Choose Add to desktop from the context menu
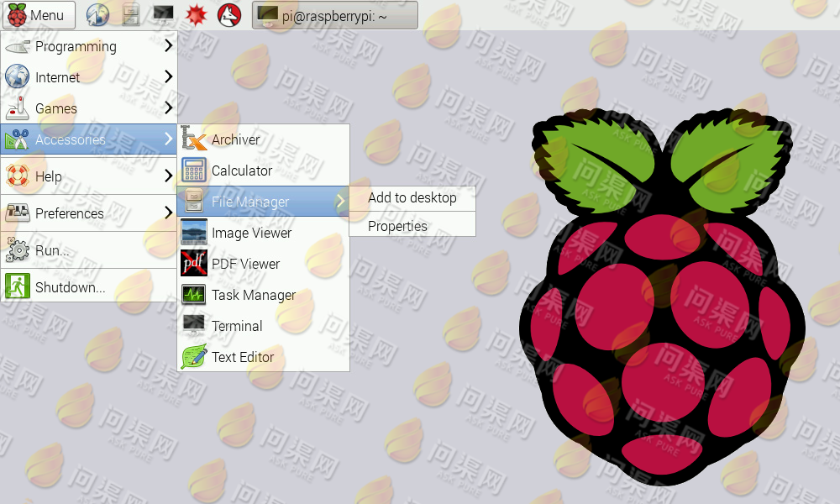Image resolution: width=840 pixels, height=504 pixels. [x=412, y=198]
